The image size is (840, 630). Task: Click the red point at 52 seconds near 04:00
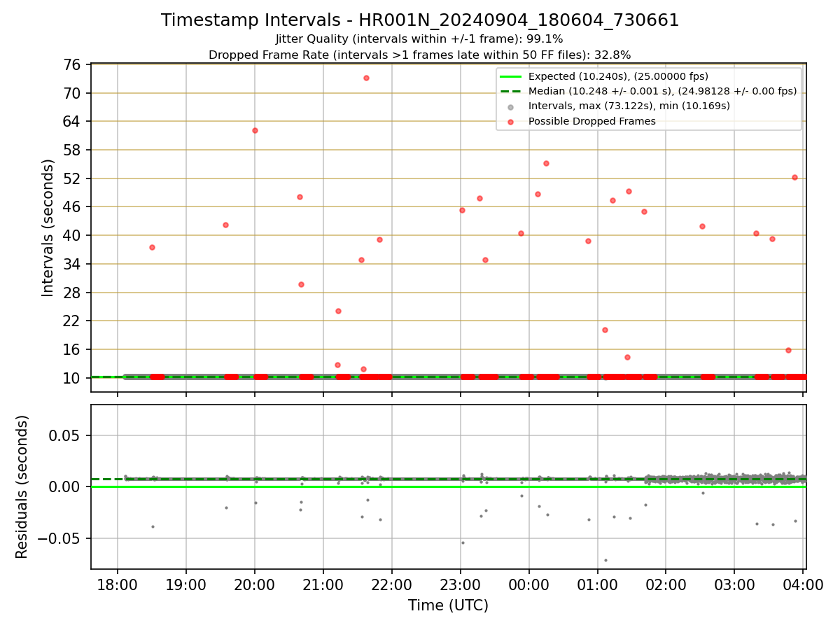794,177
